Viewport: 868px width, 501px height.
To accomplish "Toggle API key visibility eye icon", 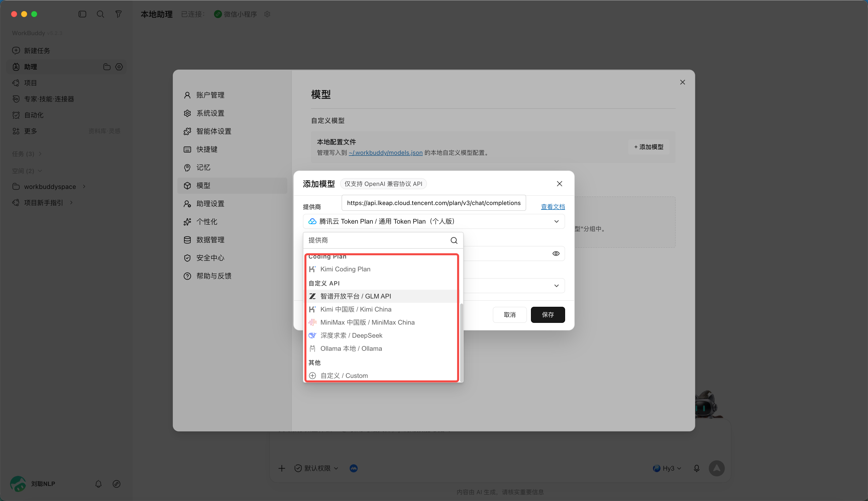I will [x=556, y=254].
